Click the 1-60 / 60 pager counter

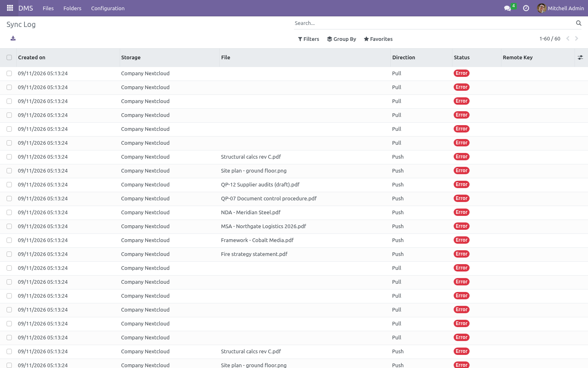tap(550, 39)
